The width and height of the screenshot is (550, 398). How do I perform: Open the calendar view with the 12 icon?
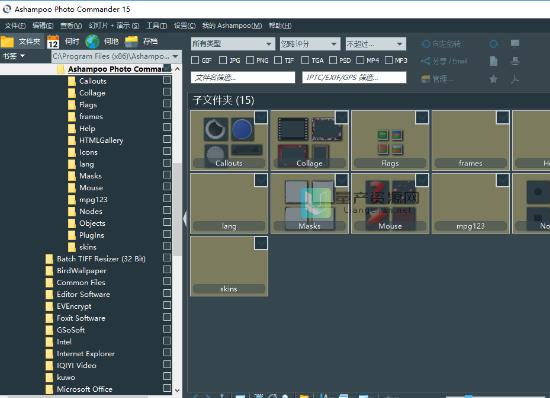(53, 42)
